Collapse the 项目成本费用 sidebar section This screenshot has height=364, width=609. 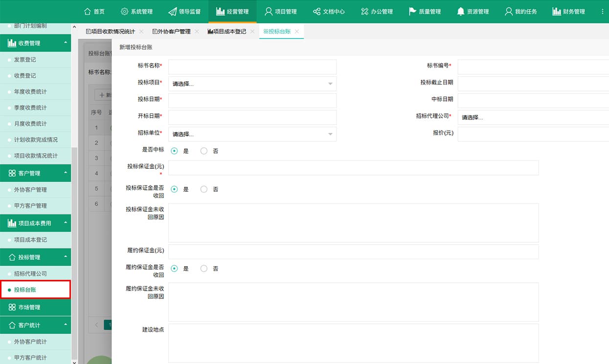click(66, 223)
